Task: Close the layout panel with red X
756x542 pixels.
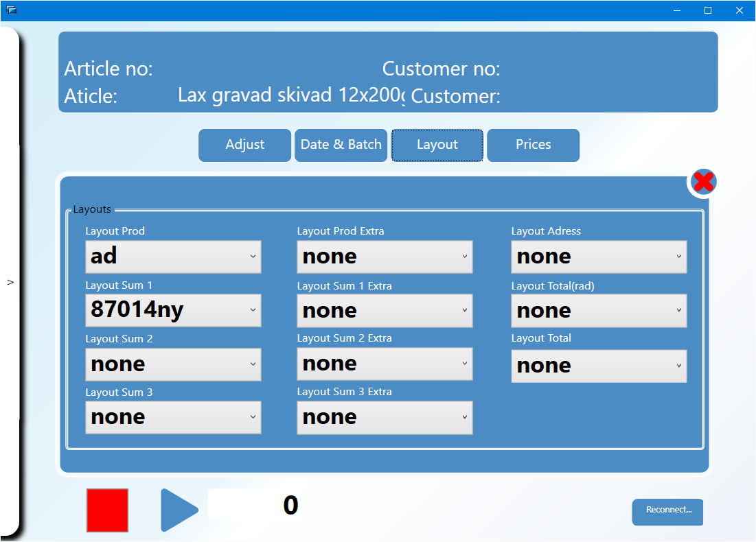Action: tap(703, 182)
